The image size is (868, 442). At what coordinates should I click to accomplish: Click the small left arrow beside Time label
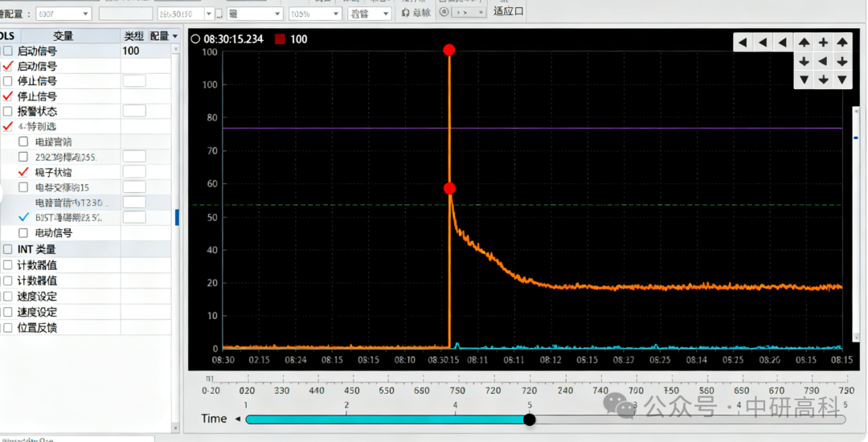pyautogui.click(x=237, y=419)
